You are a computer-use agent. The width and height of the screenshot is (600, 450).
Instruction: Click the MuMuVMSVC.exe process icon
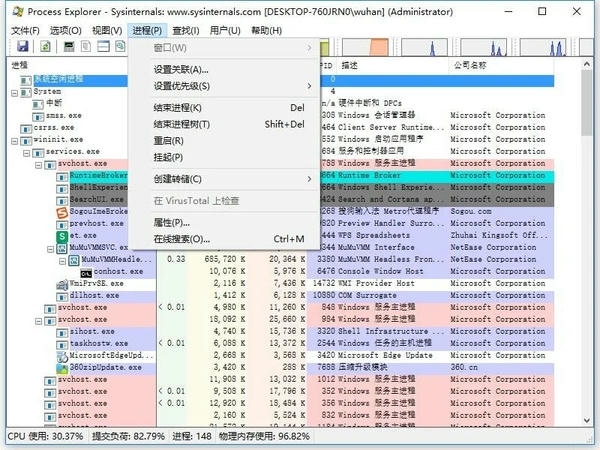point(62,248)
